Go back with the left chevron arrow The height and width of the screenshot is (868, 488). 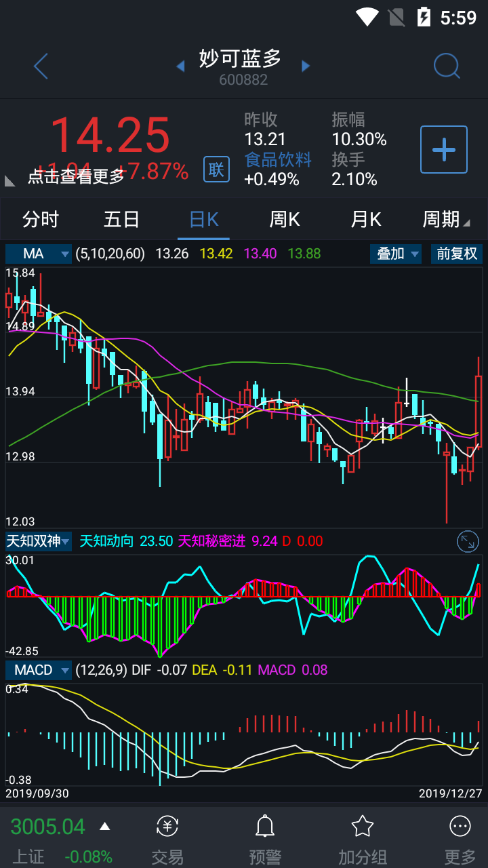coord(41,66)
